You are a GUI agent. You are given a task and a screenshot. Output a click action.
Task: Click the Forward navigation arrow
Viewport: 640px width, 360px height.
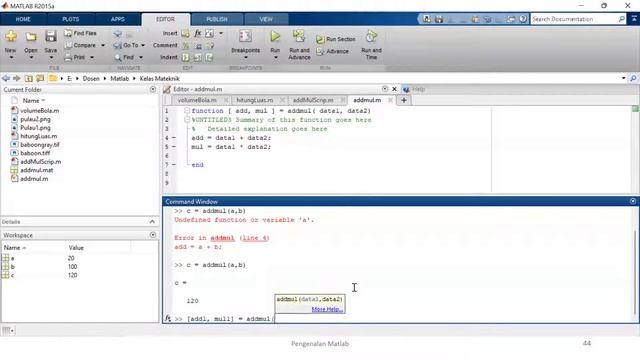tap(17, 78)
